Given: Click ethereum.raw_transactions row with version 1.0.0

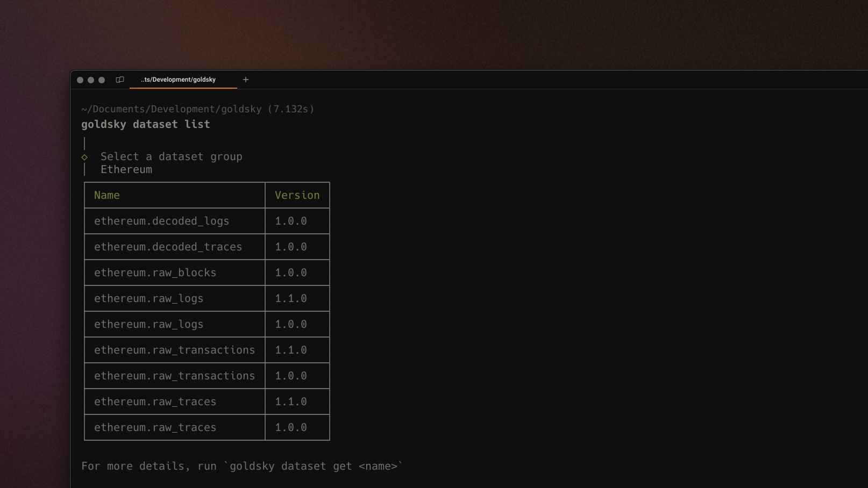Looking at the screenshot, I should [207, 376].
